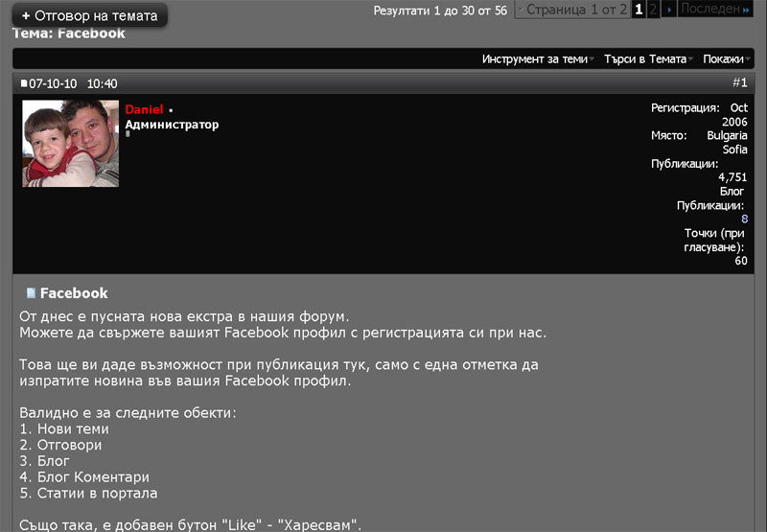Click the line 'Валидно е за следните обекти:'
767x532 pixels.
(128, 413)
